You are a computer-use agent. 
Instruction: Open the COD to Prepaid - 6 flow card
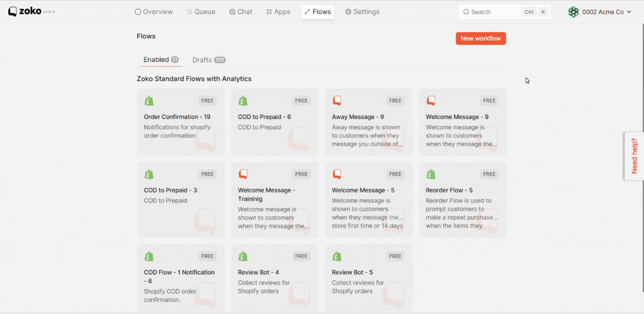tap(274, 122)
